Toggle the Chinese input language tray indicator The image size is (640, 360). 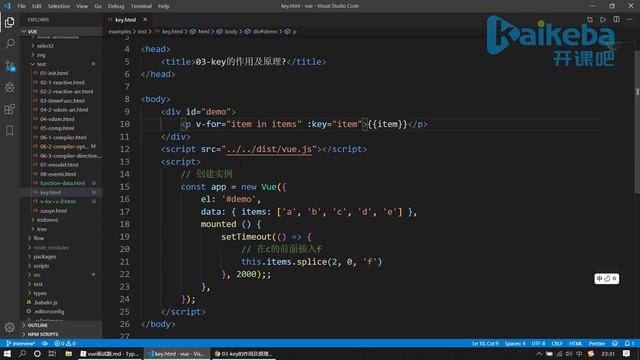pyautogui.click(x=579, y=354)
